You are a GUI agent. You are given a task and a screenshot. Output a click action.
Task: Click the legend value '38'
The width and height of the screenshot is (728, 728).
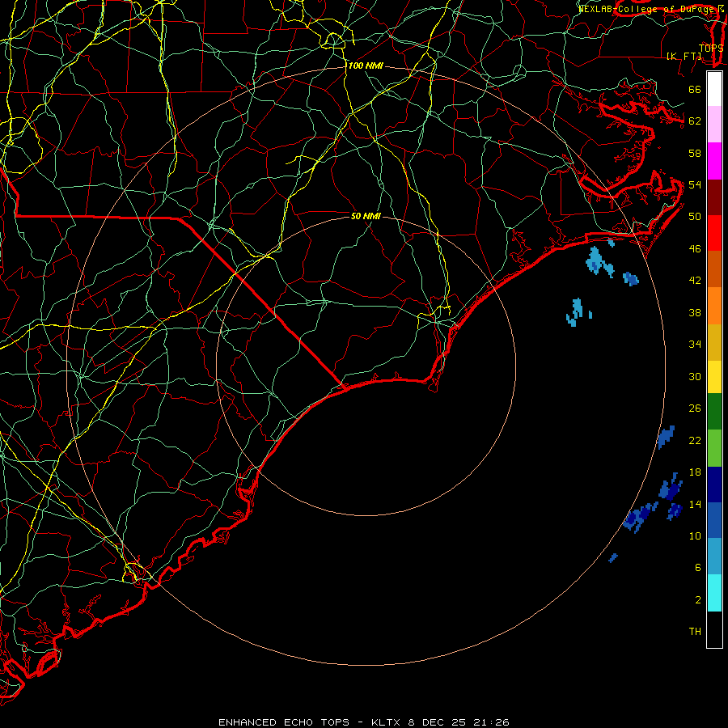click(695, 312)
